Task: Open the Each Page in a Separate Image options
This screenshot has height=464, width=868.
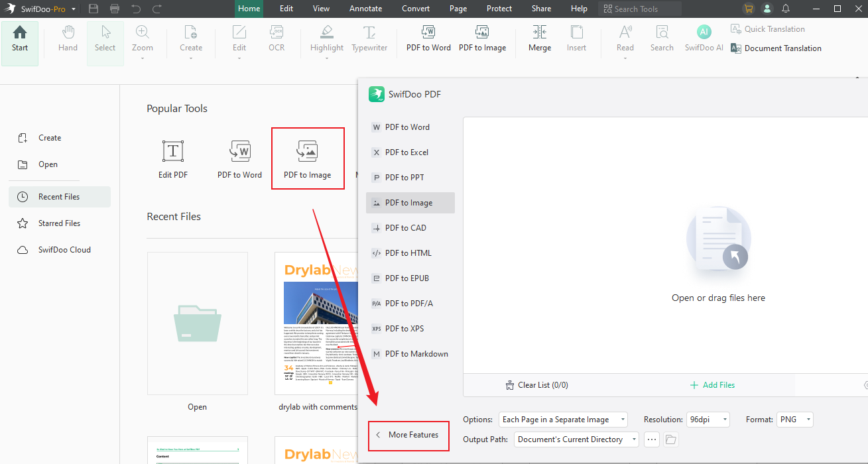Action: (562, 419)
